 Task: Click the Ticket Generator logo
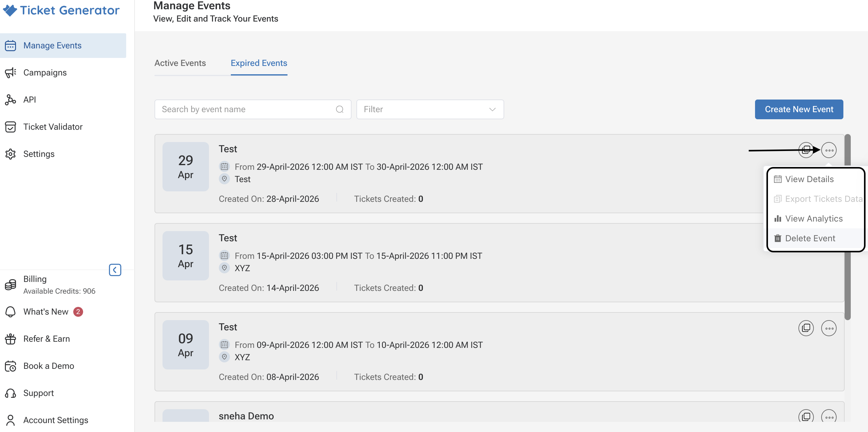61,10
